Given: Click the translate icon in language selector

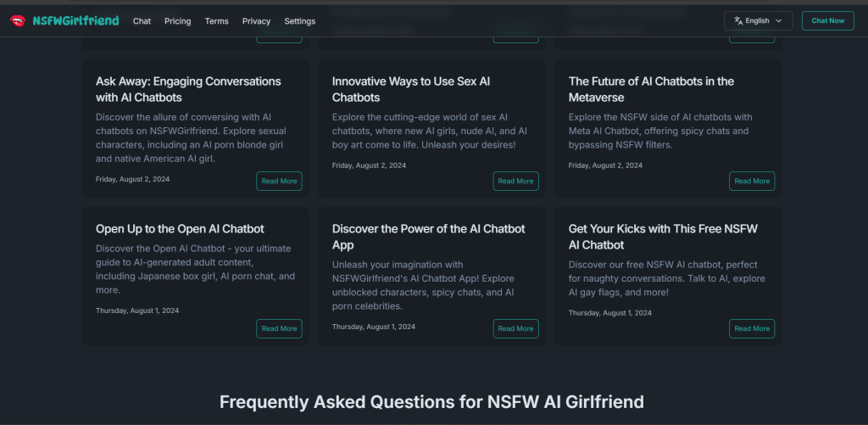Looking at the screenshot, I should [x=738, y=21].
